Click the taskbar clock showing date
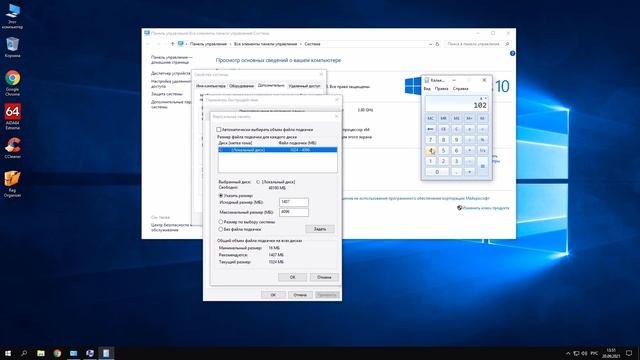This screenshot has height=360, width=640. (x=611, y=353)
